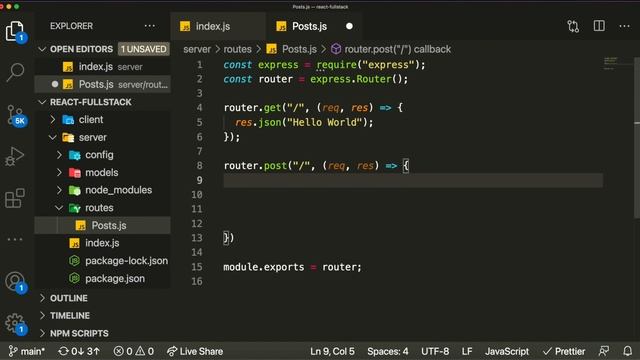Close the unsaved Posts.js tab dot
Viewport: 640px width, 360px height.
pyautogui.click(x=349, y=26)
